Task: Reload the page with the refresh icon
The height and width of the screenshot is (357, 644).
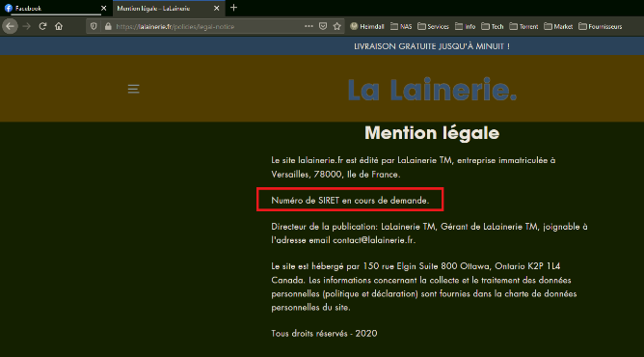Action: [42, 26]
